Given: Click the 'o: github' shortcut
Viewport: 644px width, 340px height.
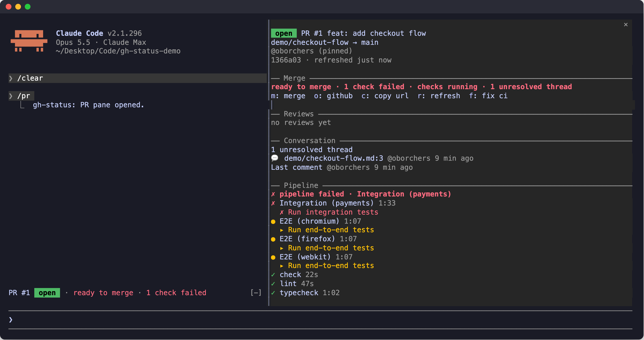Looking at the screenshot, I should tap(333, 96).
